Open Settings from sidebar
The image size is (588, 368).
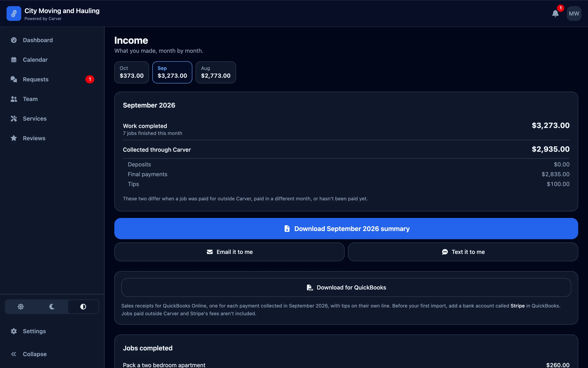(x=52, y=331)
